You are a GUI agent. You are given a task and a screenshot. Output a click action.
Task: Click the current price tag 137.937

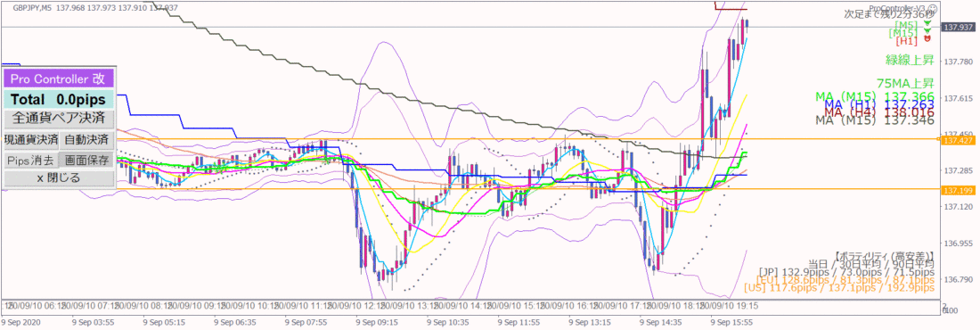click(x=958, y=28)
